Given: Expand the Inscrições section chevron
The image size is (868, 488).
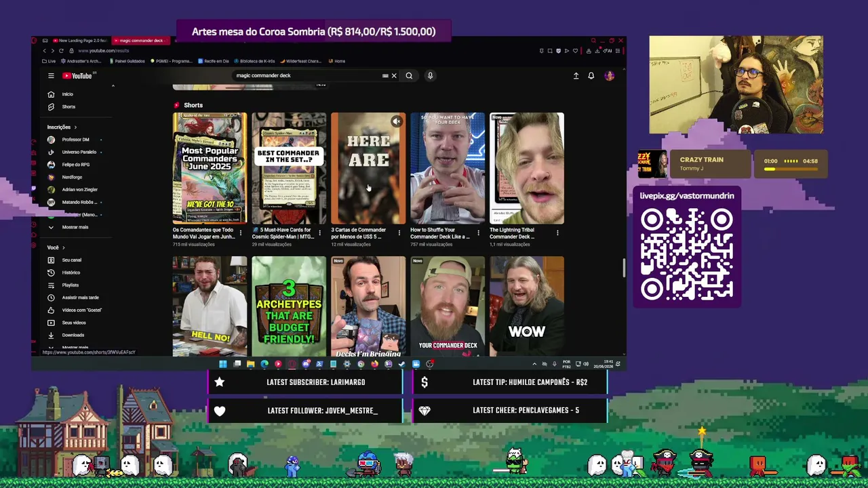Looking at the screenshot, I should click(75, 127).
